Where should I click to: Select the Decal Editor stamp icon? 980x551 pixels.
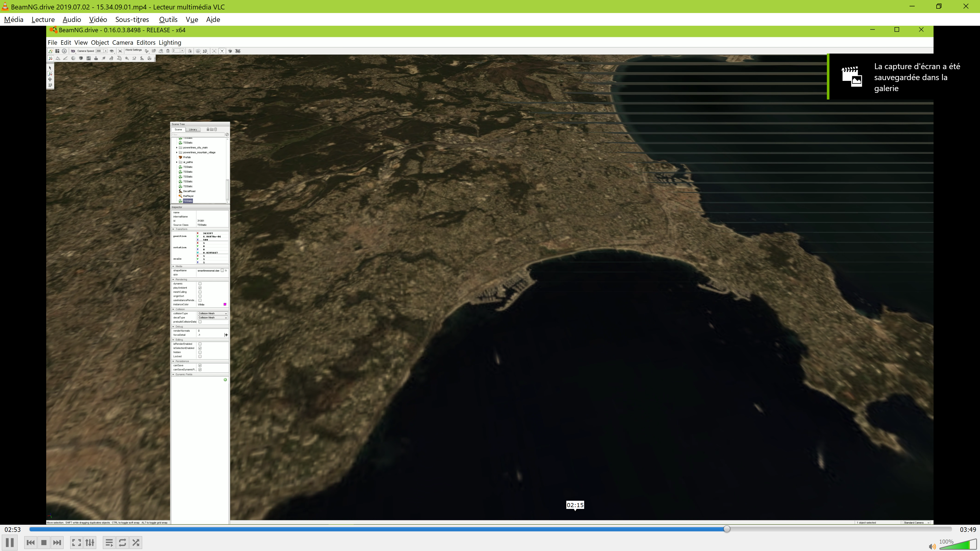(96, 59)
